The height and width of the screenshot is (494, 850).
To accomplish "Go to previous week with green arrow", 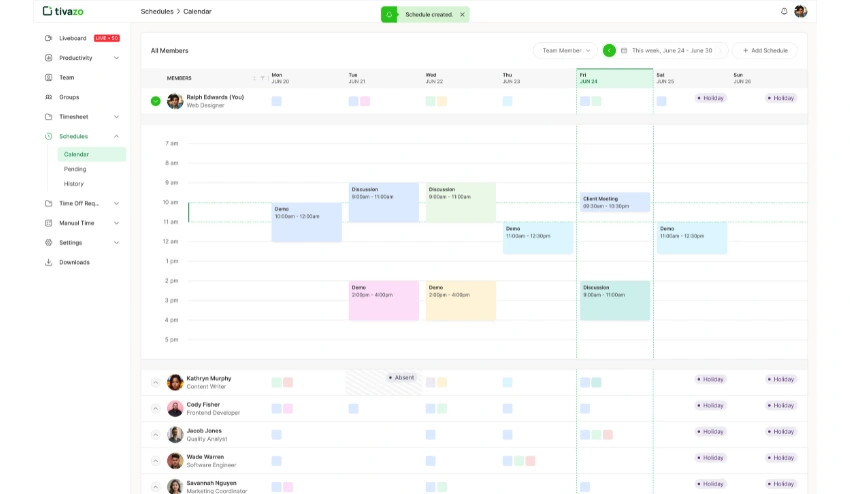I will click(x=609, y=50).
